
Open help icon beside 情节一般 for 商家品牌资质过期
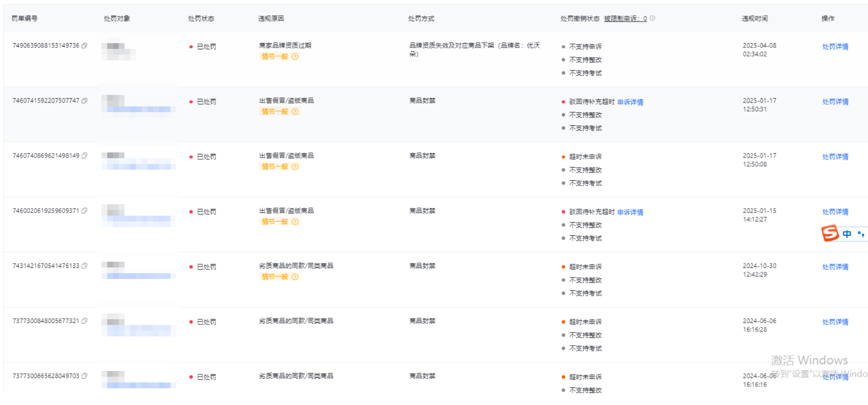(x=295, y=57)
